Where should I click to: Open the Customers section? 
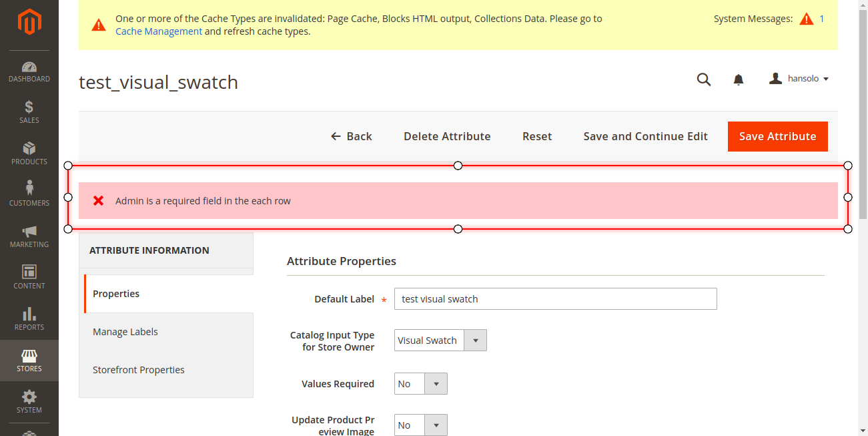point(29,194)
